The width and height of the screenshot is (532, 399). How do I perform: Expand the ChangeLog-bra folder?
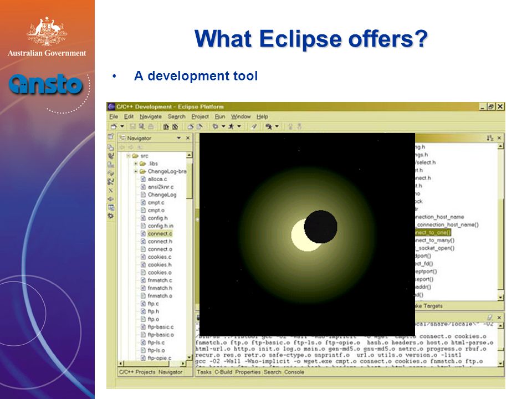136,171
